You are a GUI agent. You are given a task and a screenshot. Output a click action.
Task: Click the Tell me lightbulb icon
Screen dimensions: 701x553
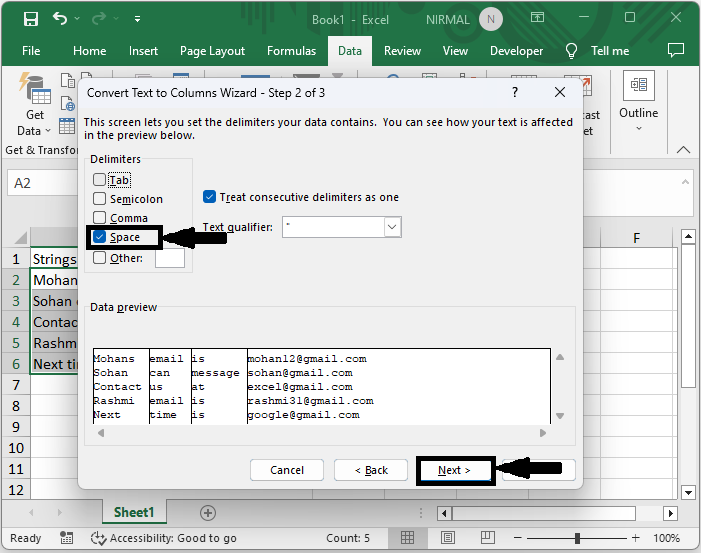tap(571, 51)
